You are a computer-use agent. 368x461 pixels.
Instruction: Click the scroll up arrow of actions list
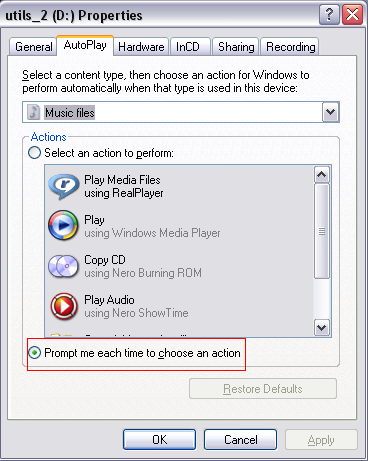pyautogui.click(x=322, y=174)
